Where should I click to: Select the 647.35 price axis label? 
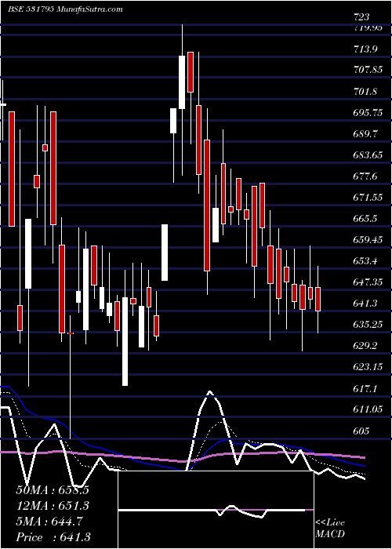coord(366,282)
